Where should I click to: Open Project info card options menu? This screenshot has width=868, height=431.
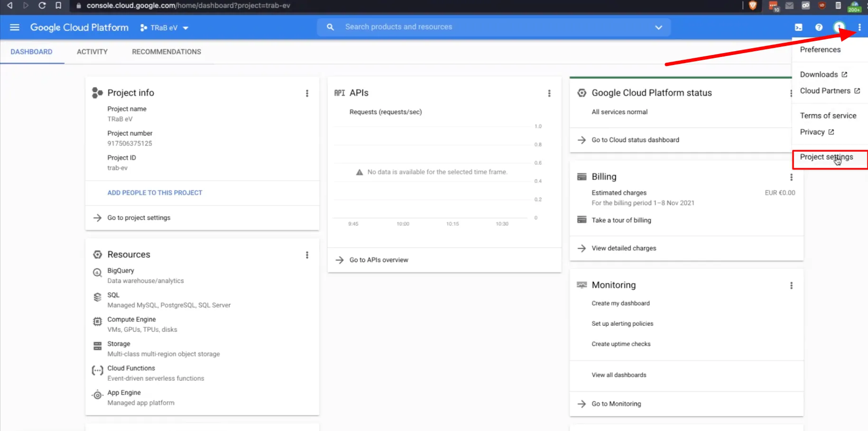[307, 93]
